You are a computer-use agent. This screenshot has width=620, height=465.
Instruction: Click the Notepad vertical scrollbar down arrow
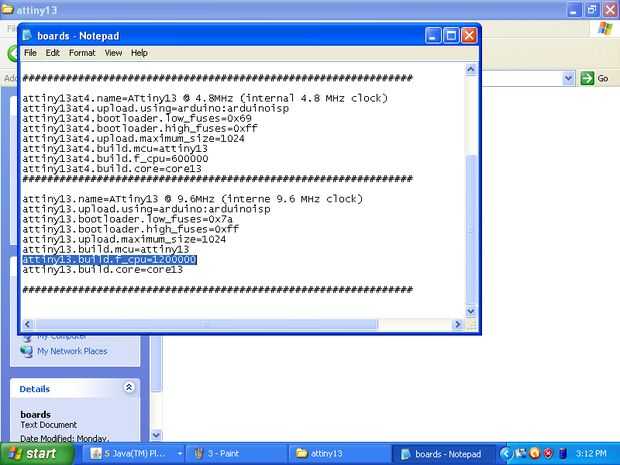click(471, 311)
